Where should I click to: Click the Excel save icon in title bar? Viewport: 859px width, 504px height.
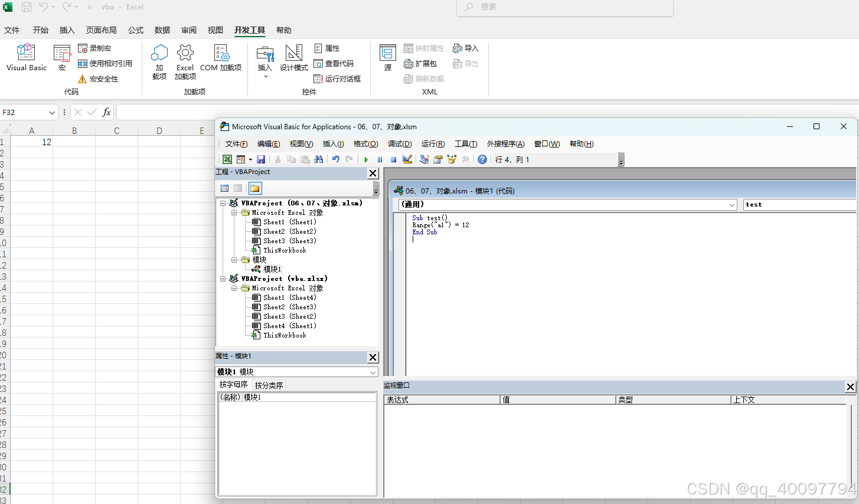[27, 7]
